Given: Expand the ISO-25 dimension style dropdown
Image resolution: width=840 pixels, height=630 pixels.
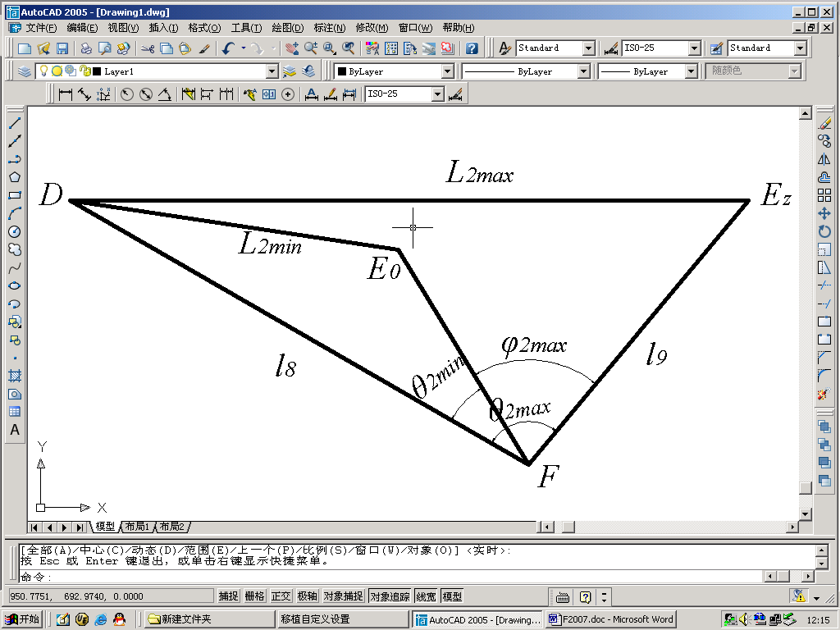Looking at the screenshot, I should 694,48.
